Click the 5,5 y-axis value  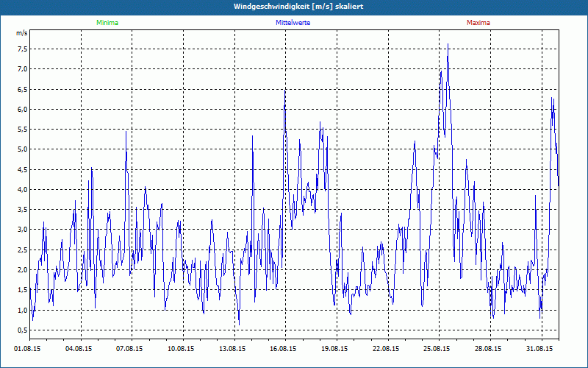24,130
